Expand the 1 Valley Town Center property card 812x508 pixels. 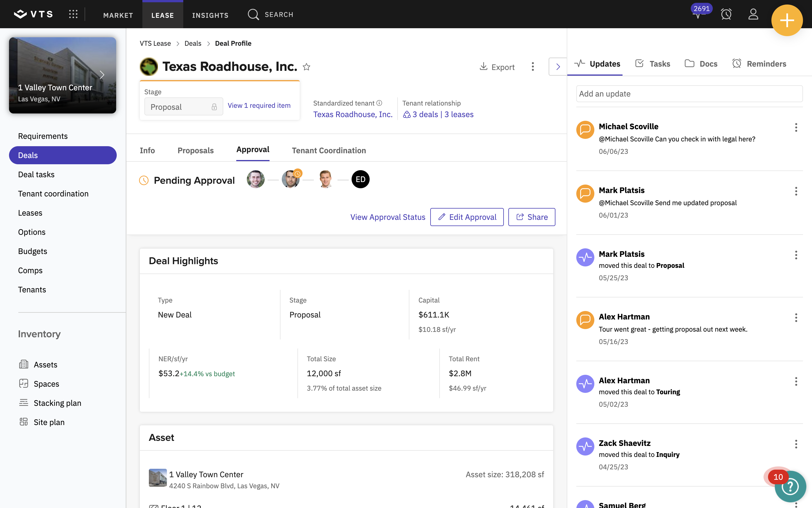102,75
